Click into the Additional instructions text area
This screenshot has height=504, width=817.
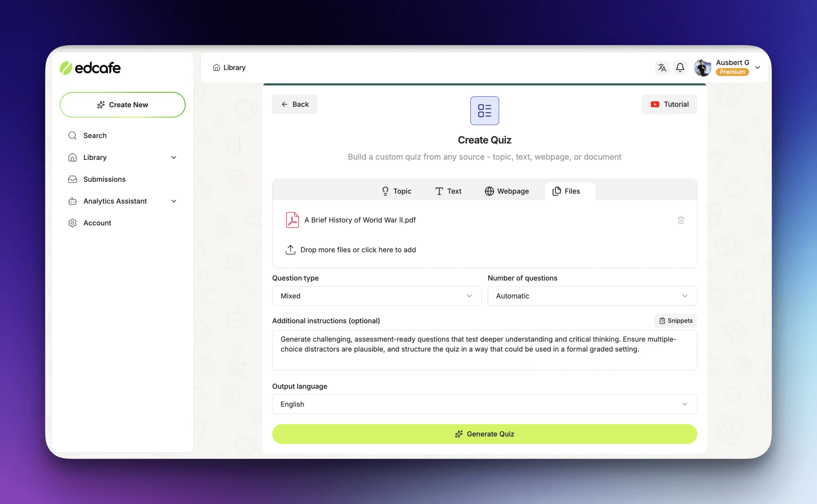coord(484,350)
